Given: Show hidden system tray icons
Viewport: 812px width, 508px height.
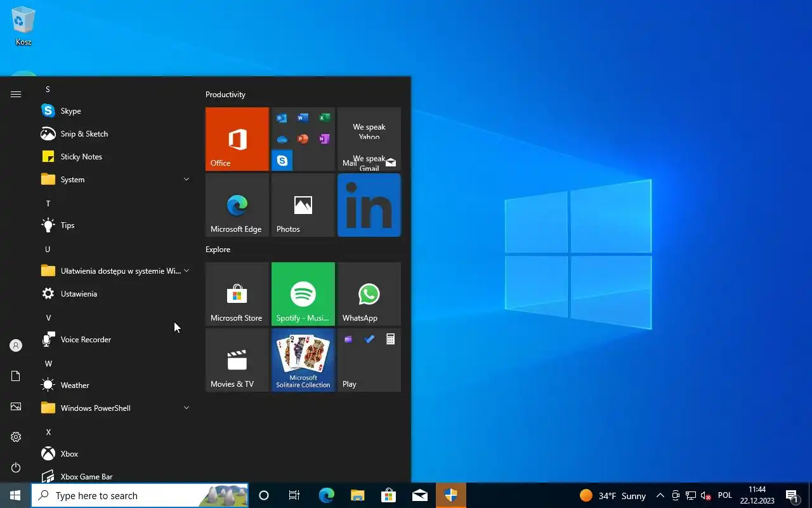Looking at the screenshot, I should point(660,495).
